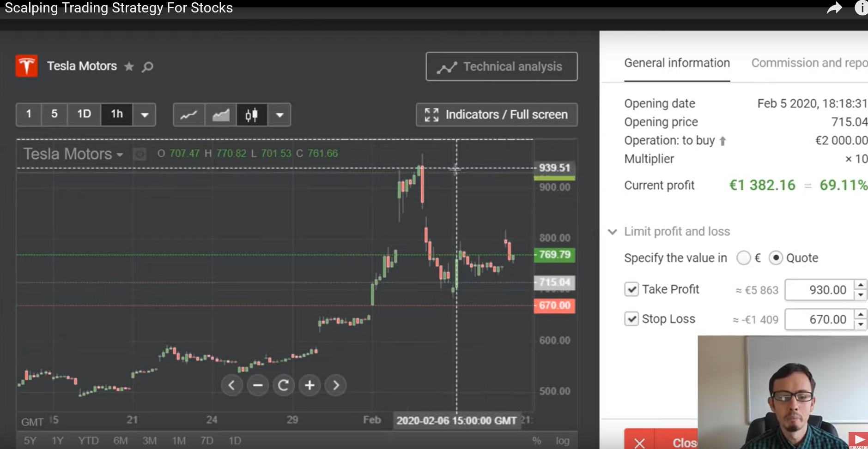The height and width of the screenshot is (449, 868).
Task: Expand the Tesla Motors chart legend dropdown
Action: pos(120,155)
